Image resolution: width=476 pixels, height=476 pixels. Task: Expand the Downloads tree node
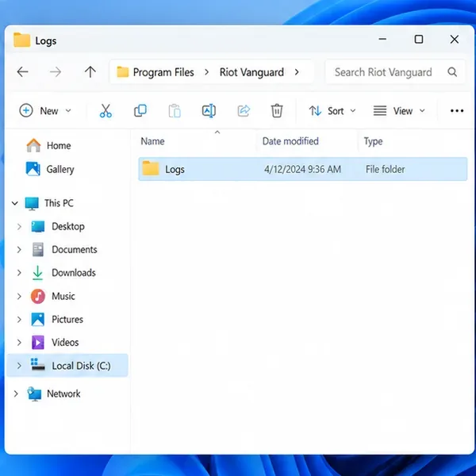(x=19, y=273)
